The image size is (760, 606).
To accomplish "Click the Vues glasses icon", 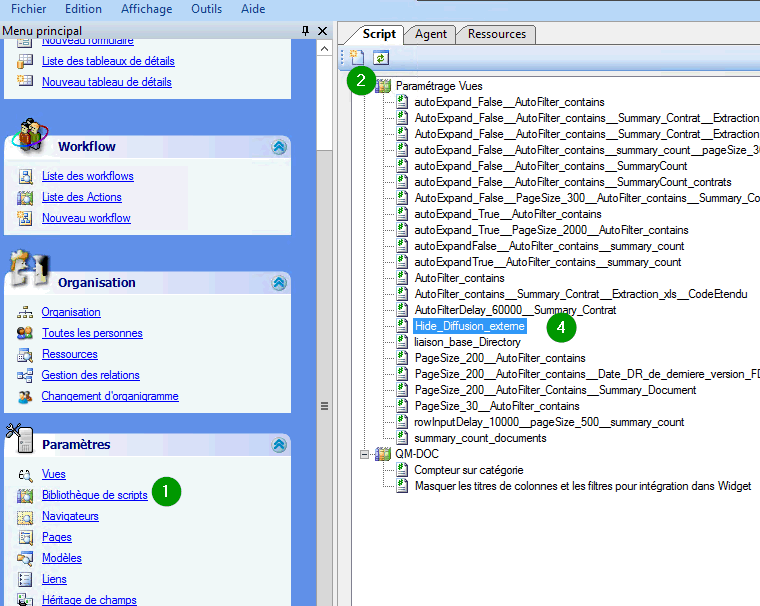I will click(x=26, y=474).
